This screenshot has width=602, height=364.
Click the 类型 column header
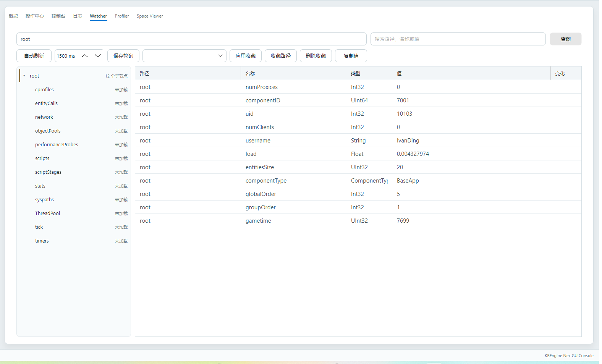pos(356,73)
